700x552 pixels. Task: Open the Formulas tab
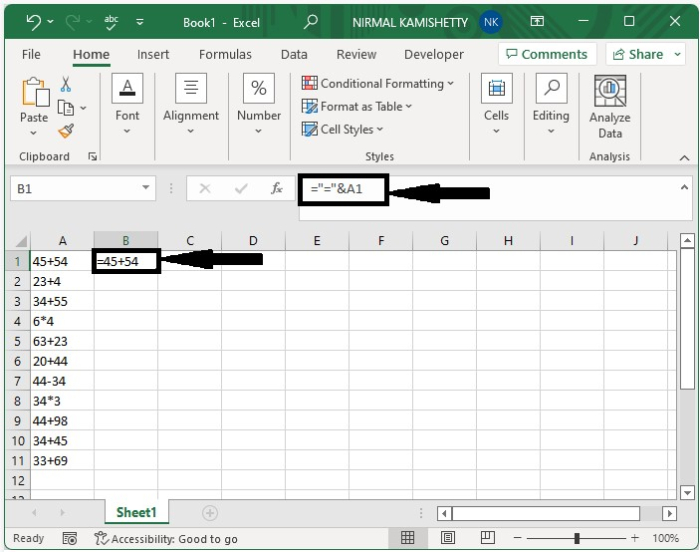pyautogui.click(x=225, y=54)
